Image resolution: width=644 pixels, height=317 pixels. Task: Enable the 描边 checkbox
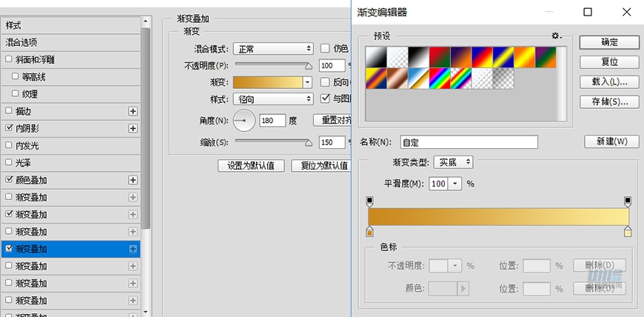9,111
